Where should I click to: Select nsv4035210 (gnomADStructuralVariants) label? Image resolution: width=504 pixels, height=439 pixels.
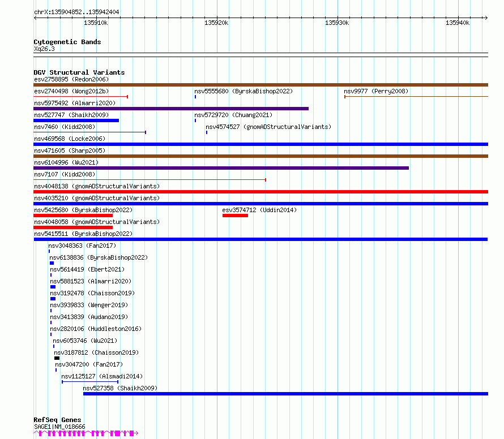(x=97, y=198)
